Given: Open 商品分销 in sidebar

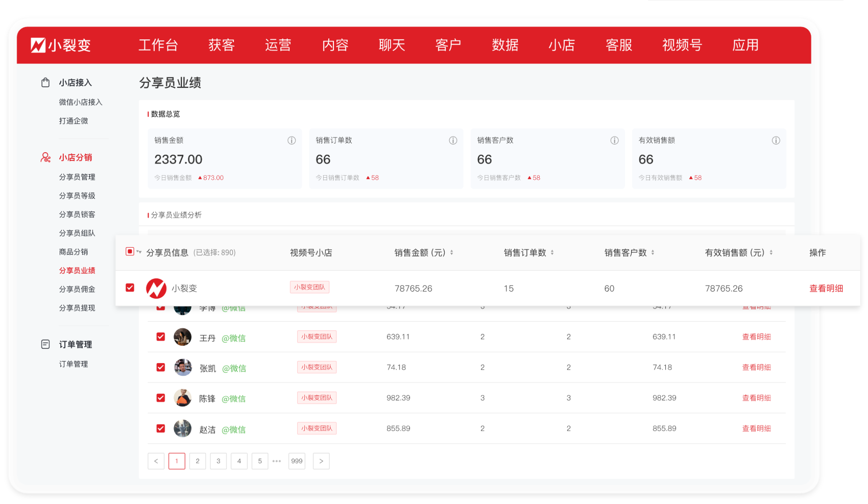Looking at the screenshot, I should (74, 252).
